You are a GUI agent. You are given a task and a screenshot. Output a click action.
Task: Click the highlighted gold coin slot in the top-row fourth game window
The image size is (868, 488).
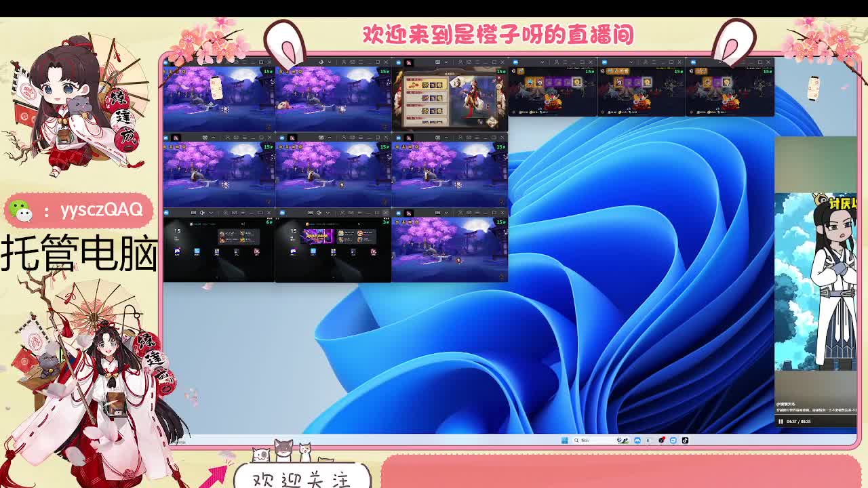tap(576, 82)
